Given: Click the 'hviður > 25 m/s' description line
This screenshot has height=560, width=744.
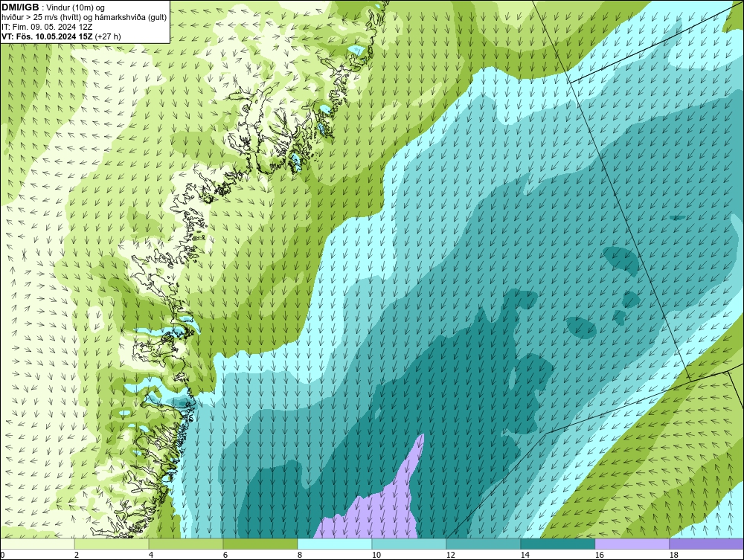Looking at the screenshot, I should (x=84, y=17).
